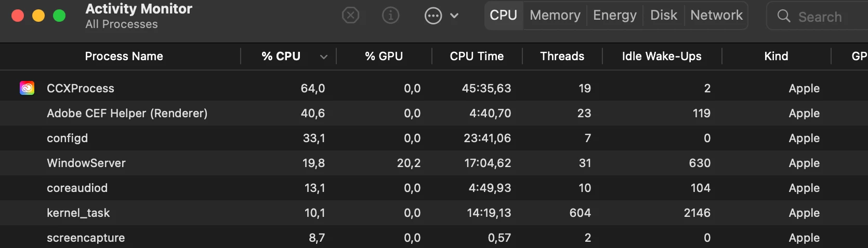Switch to the Memory tab
The image size is (868, 248).
pyautogui.click(x=555, y=15)
